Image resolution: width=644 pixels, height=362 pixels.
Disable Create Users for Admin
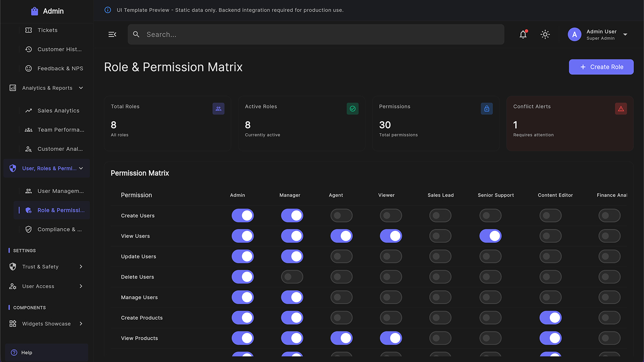click(x=243, y=216)
